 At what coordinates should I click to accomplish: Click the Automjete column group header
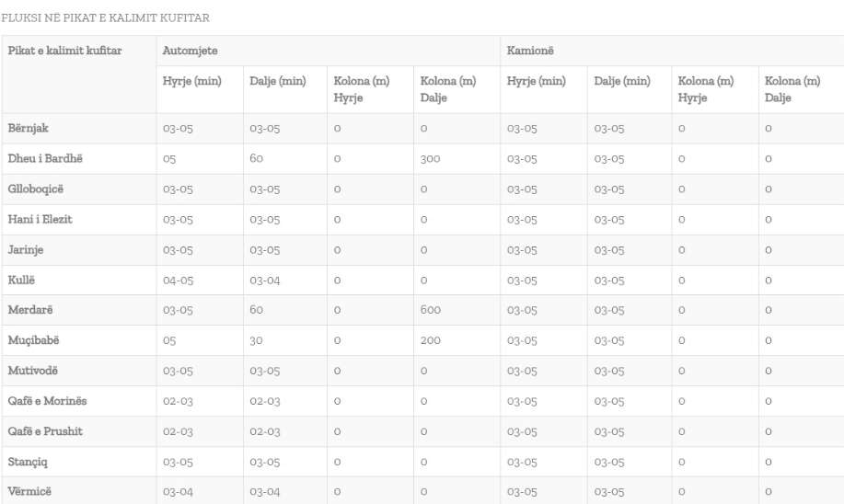pyautogui.click(x=190, y=51)
